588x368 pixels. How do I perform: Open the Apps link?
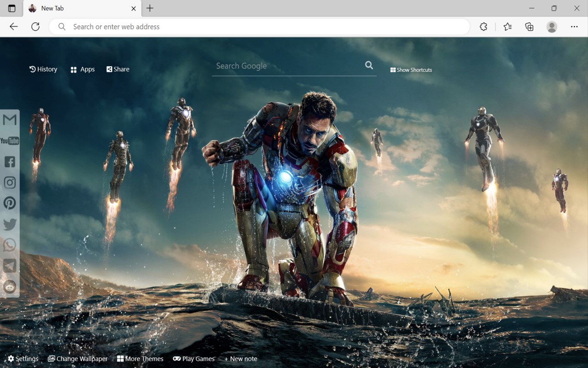click(83, 69)
